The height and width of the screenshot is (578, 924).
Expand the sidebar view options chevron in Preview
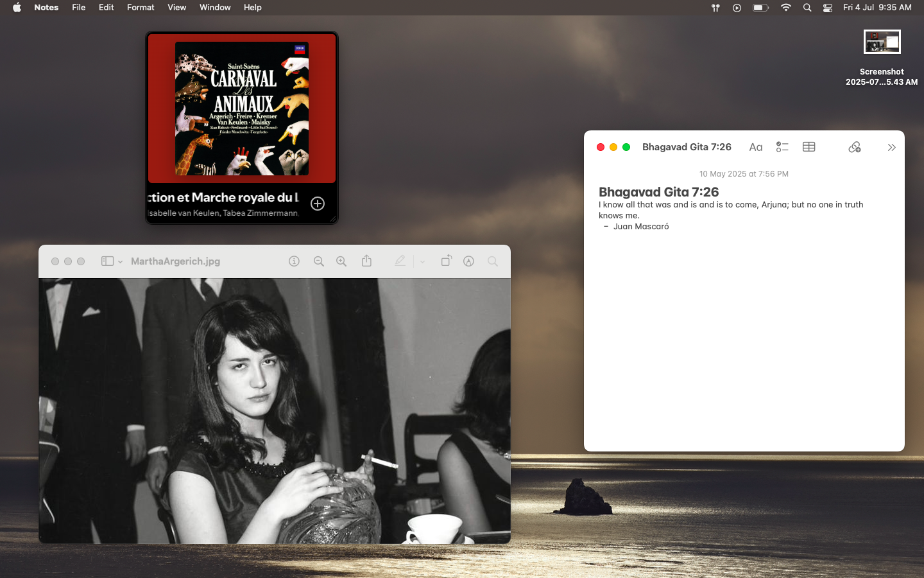tap(120, 262)
